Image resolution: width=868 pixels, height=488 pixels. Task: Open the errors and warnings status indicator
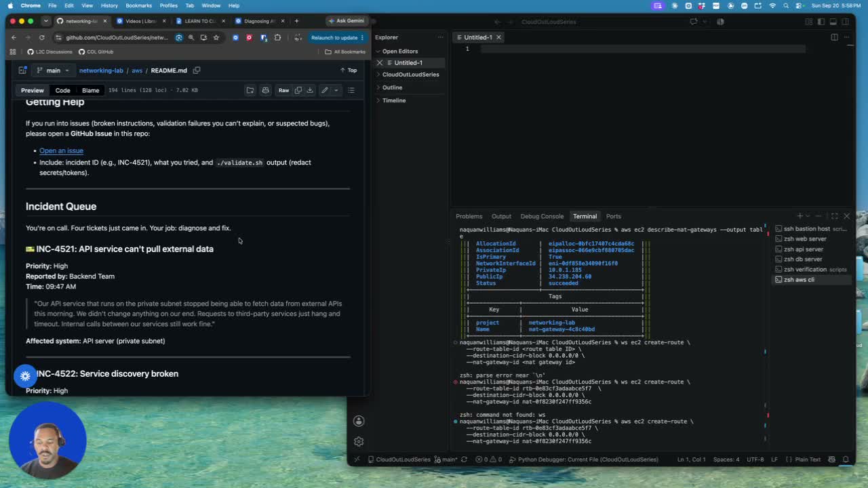pyautogui.click(x=490, y=460)
